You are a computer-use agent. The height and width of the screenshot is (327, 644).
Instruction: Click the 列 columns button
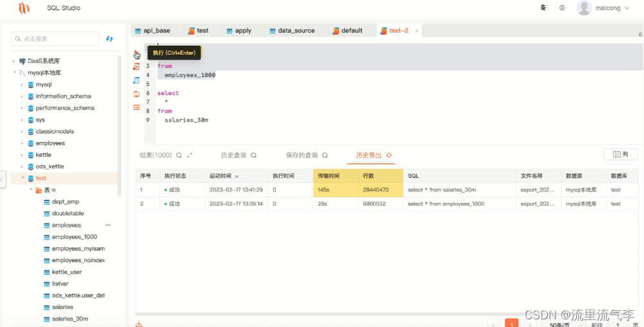(621, 154)
